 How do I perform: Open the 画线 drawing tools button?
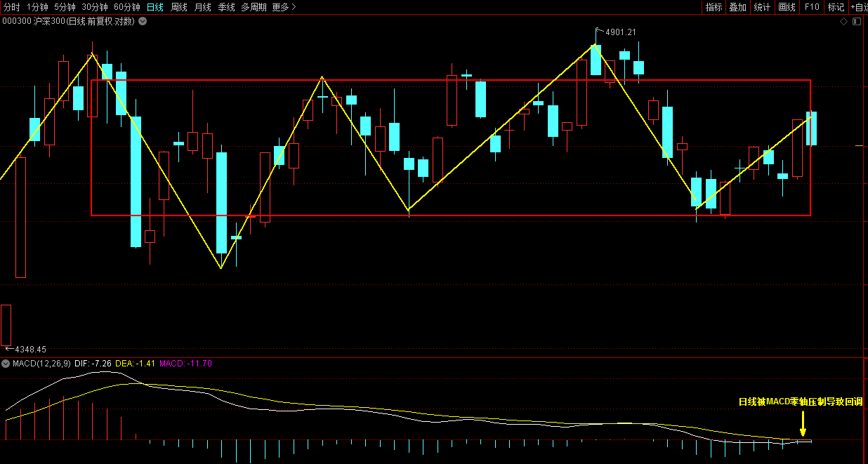coord(787,7)
